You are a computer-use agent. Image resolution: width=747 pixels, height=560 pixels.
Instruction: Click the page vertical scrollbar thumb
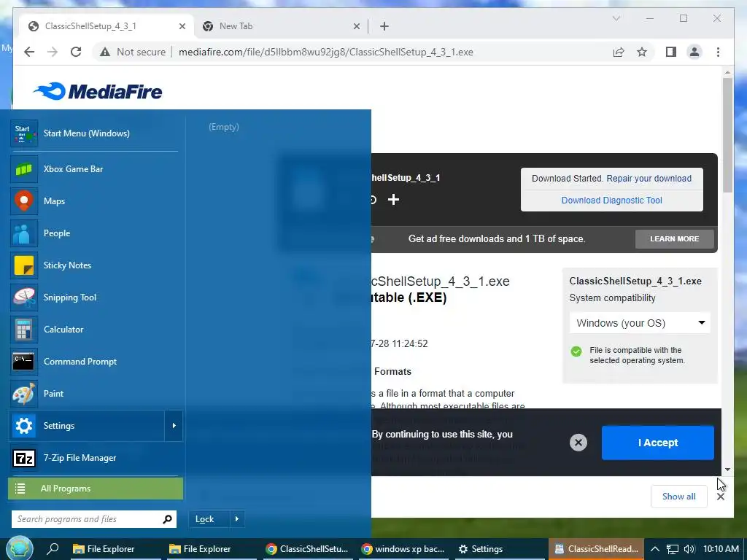click(727, 134)
